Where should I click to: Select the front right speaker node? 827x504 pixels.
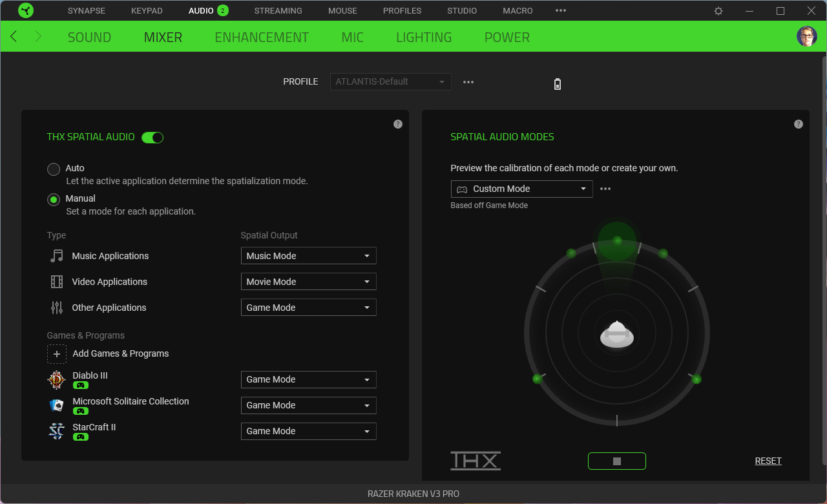pos(663,253)
